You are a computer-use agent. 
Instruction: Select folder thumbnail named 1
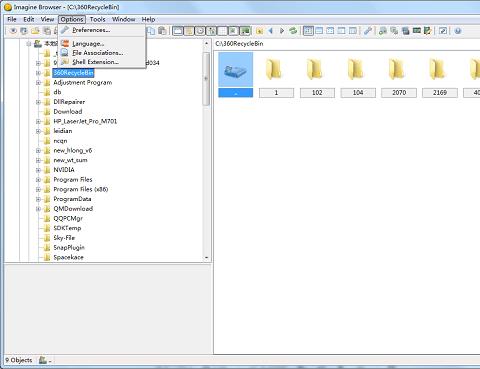pos(276,75)
